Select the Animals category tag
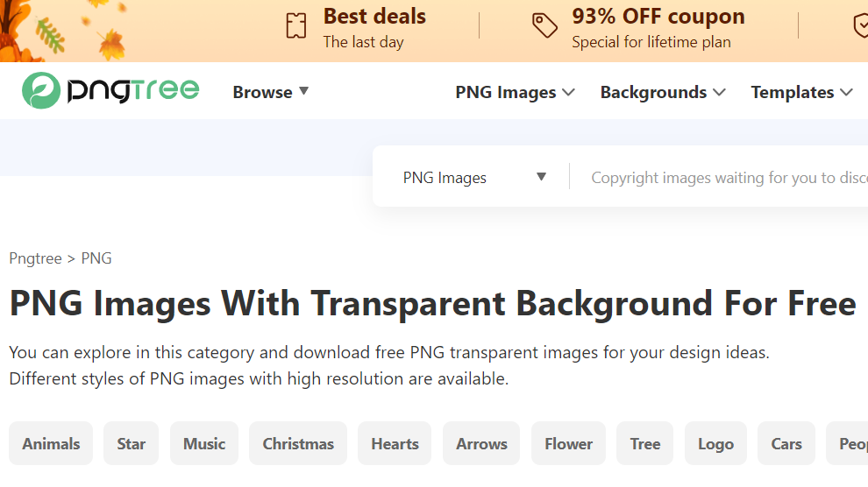This screenshot has height=487, width=868. click(51, 443)
